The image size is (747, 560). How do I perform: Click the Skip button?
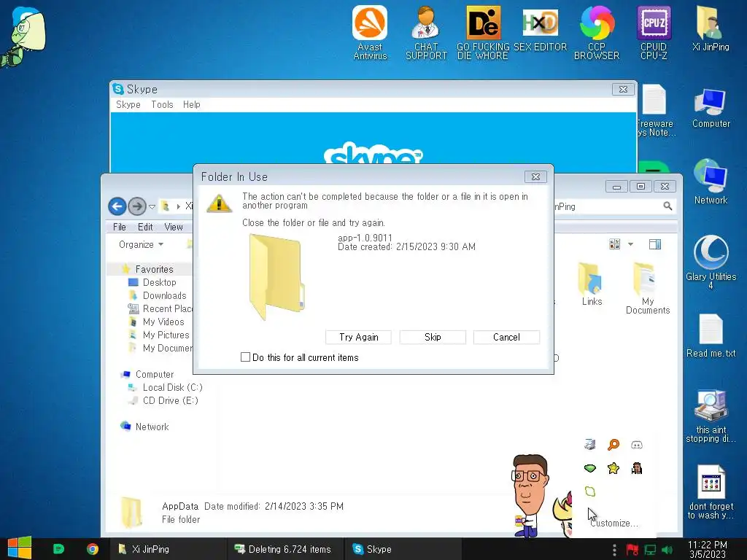point(433,337)
